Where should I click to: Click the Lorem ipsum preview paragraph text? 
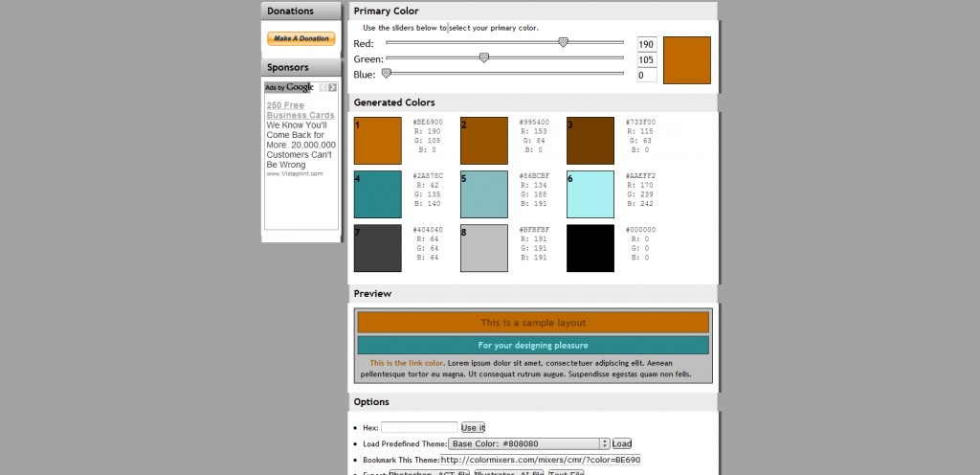(526, 369)
